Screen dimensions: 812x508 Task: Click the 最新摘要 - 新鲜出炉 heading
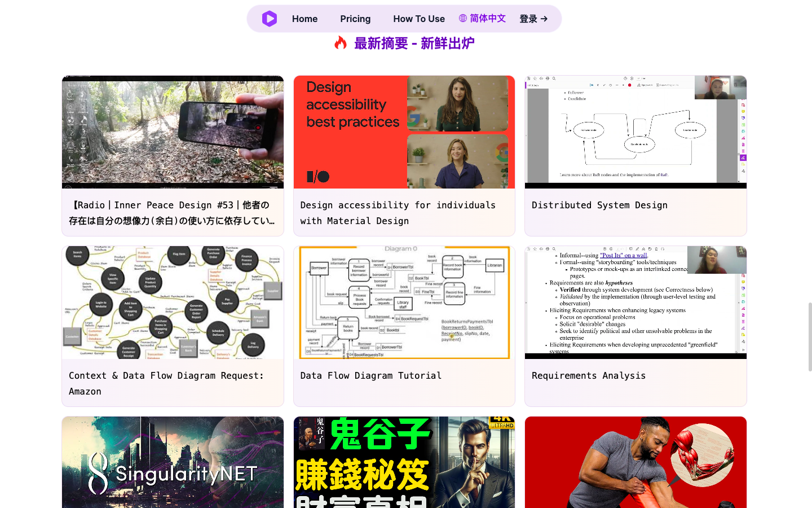point(414,43)
